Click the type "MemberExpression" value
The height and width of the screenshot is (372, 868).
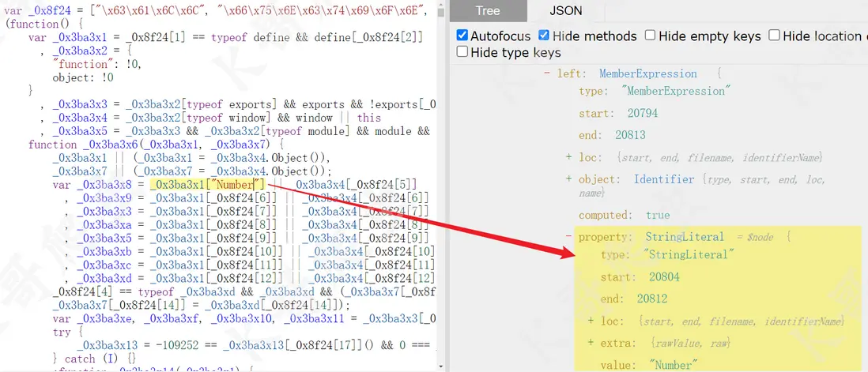[x=677, y=91]
